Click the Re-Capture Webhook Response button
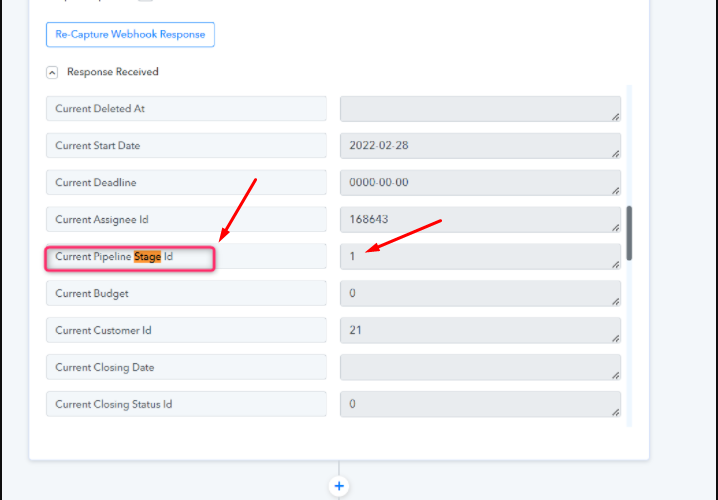The height and width of the screenshot is (500, 718). coord(130,34)
